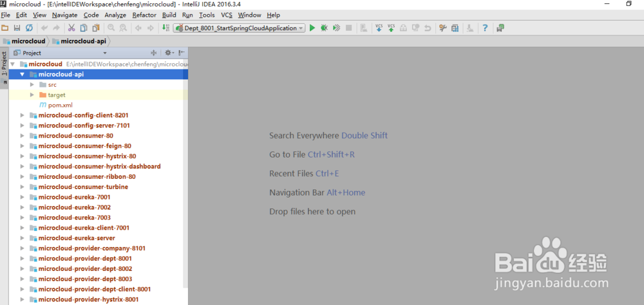Click the Undo arrow icon
Screen dimensions: 644x305
[x=44, y=28]
